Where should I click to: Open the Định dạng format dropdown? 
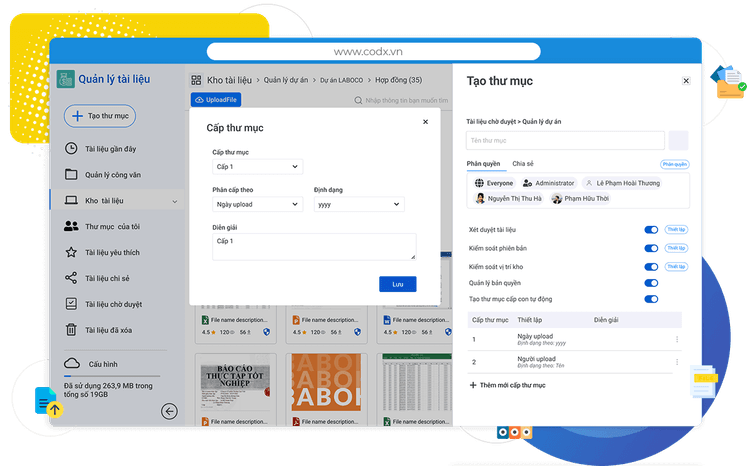coord(358,204)
